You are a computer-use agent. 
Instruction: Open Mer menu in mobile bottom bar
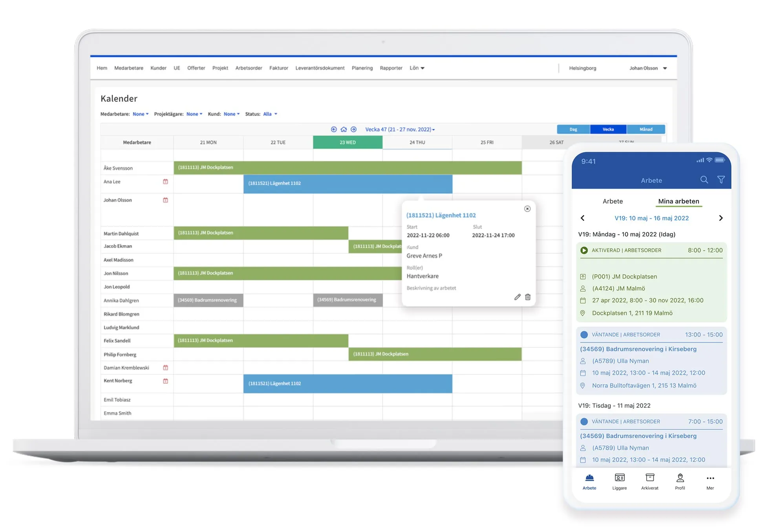pos(710,482)
